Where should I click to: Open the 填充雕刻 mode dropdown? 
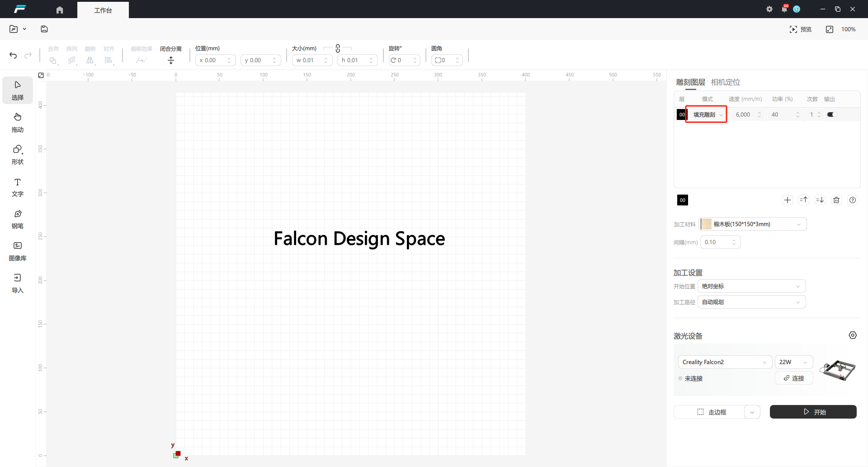coord(707,114)
